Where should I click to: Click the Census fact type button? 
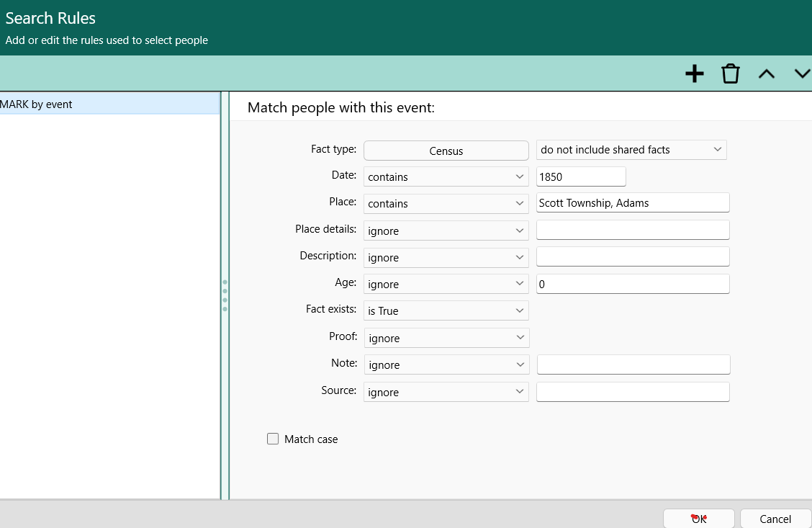(x=446, y=151)
